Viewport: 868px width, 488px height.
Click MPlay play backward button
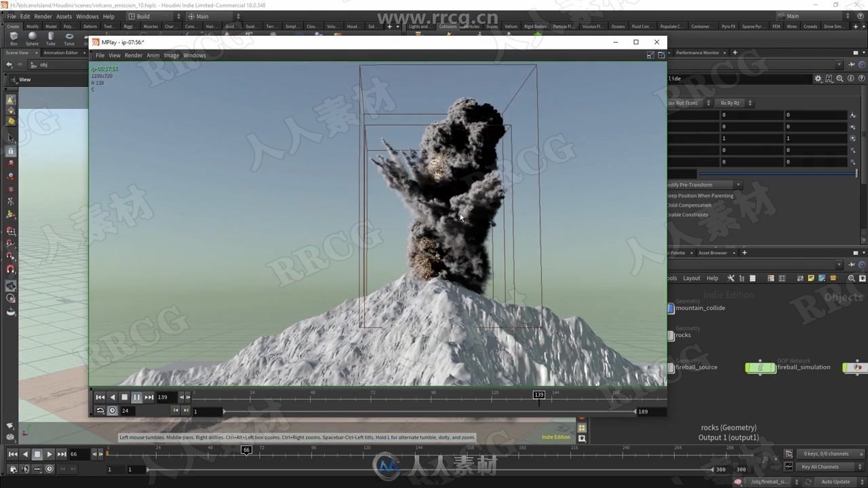point(112,397)
